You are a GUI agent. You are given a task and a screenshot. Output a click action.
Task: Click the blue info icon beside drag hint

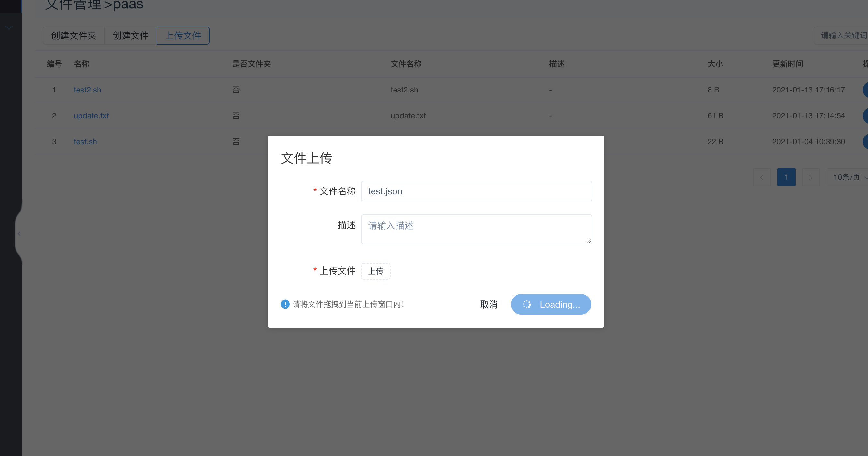pyautogui.click(x=285, y=304)
